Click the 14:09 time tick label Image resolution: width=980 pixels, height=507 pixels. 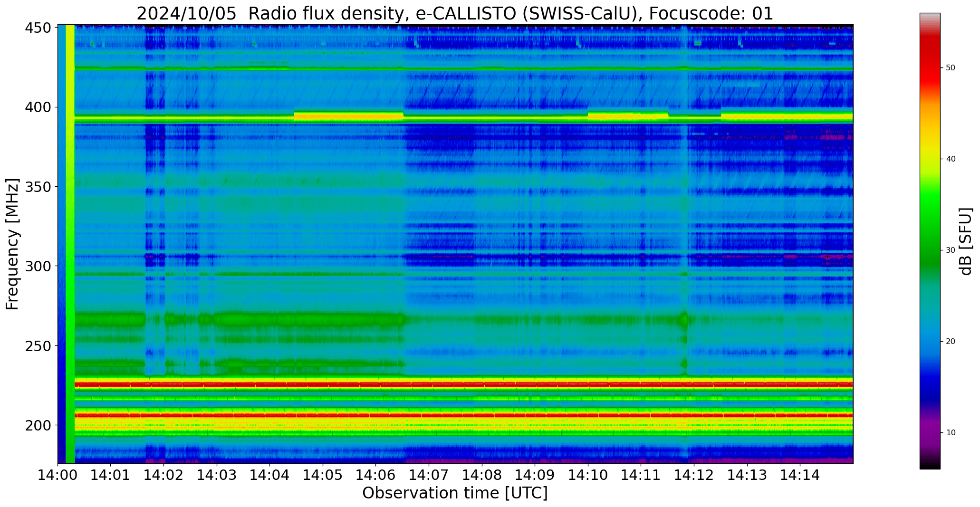535,474
